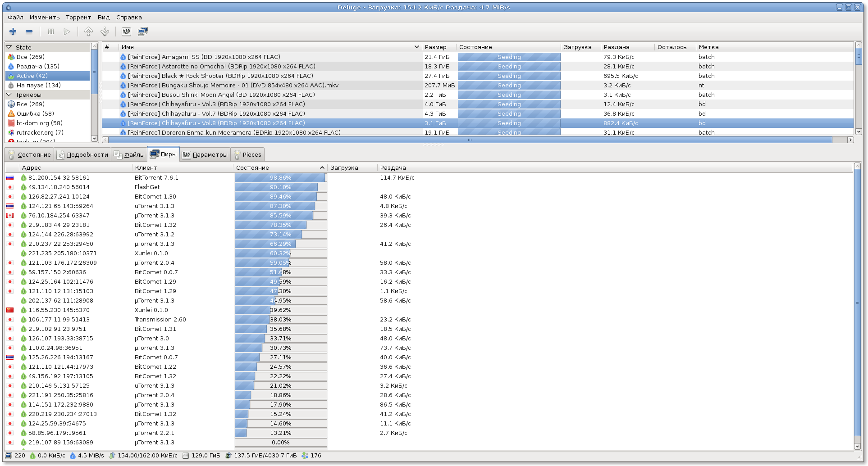The width and height of the screenshot is (868, 466).
Task: Click the Add torrent plus icon
Action: [13, 32]
